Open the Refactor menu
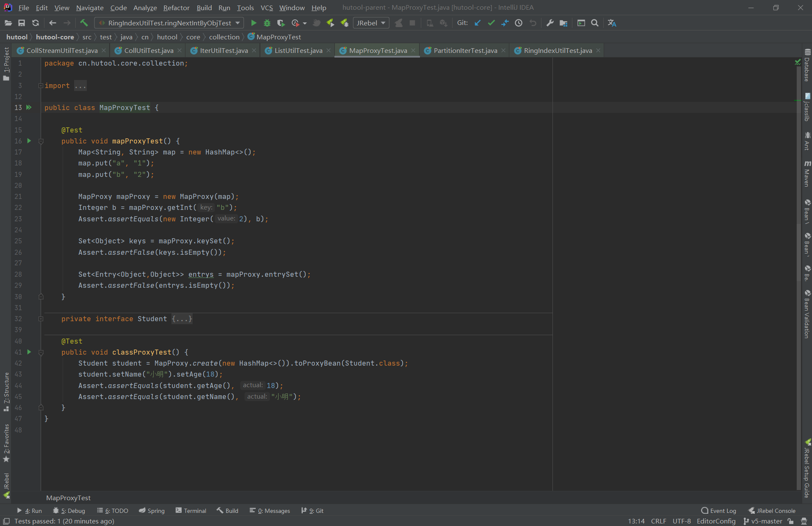 [x=176, y=8]
